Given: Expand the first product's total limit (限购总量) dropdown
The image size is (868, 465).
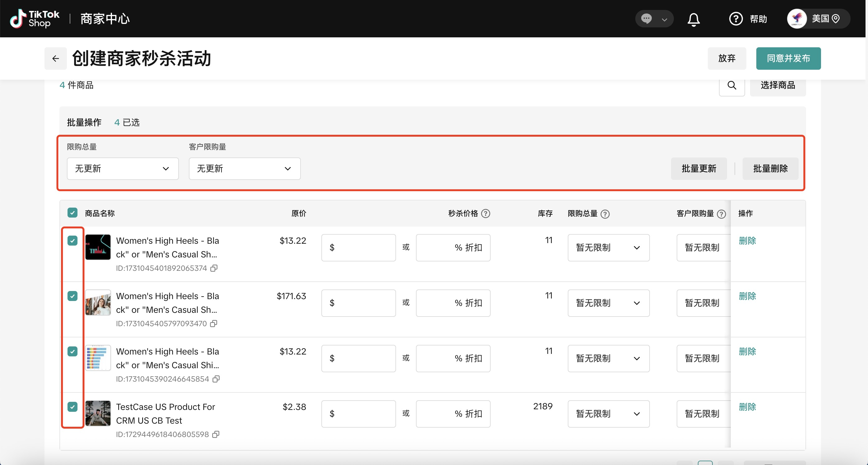Looking at the screenshot, I should [608, 247].
